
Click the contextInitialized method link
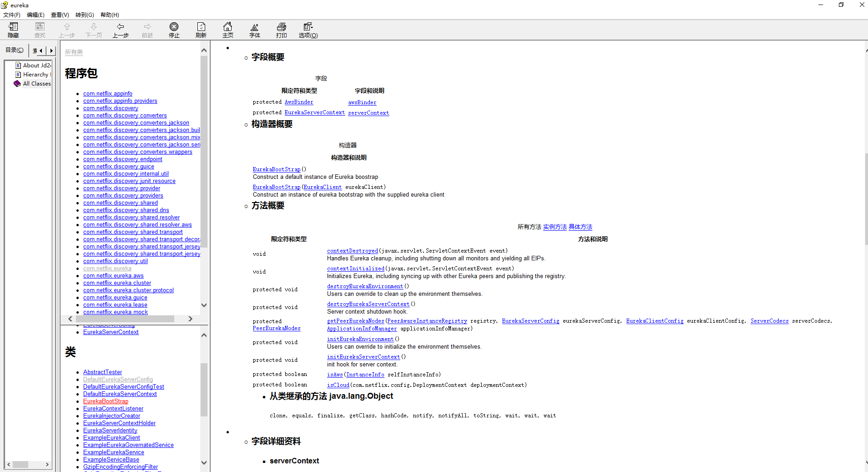(356, 269)
